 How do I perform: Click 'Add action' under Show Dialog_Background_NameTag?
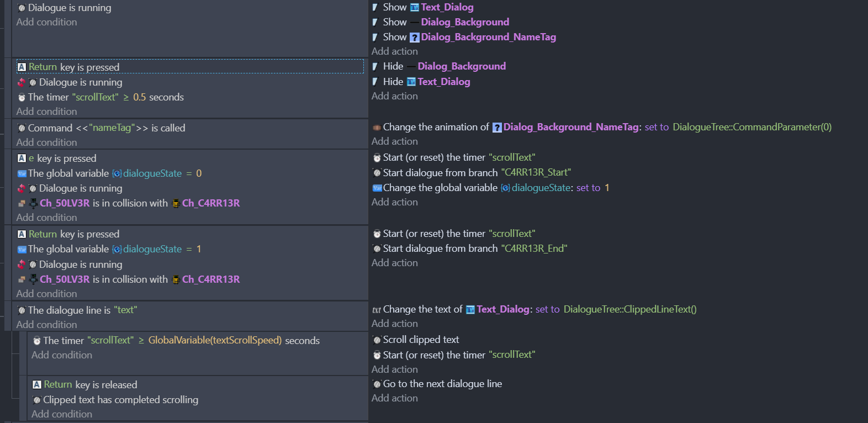[x=394, y=51]
